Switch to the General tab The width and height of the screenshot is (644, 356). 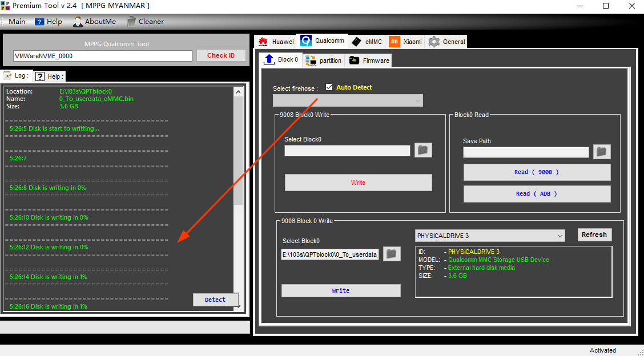click(446, 42)
